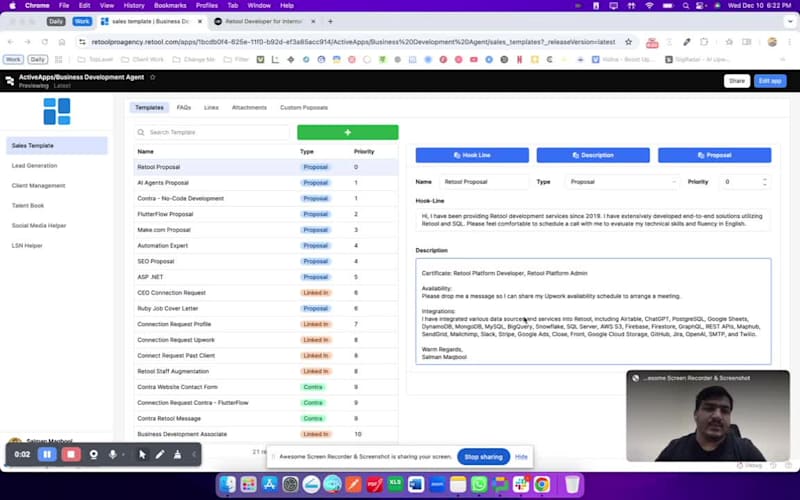Toggle microphone in recorder toolbar

[112, 454]
